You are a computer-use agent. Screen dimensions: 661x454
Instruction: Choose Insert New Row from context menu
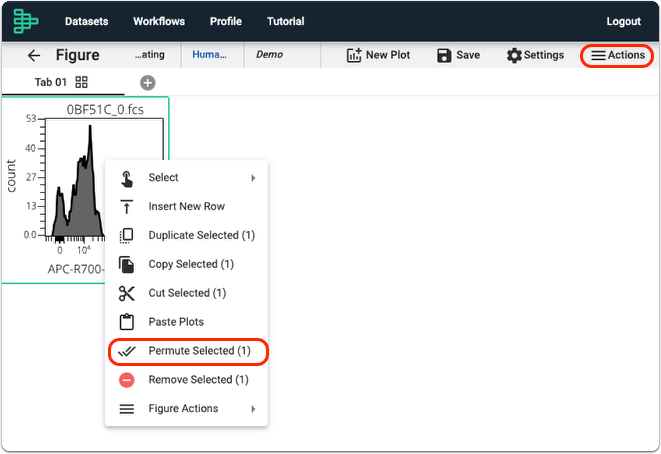[x=186, y=207]
